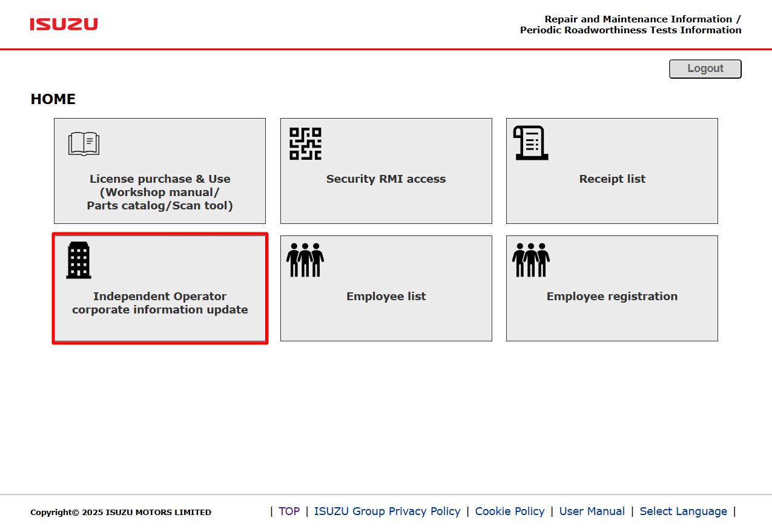772x532 pixels.
Task: Open ISUZU Group Privacy Policy link
Action: [x=387, y=511]
